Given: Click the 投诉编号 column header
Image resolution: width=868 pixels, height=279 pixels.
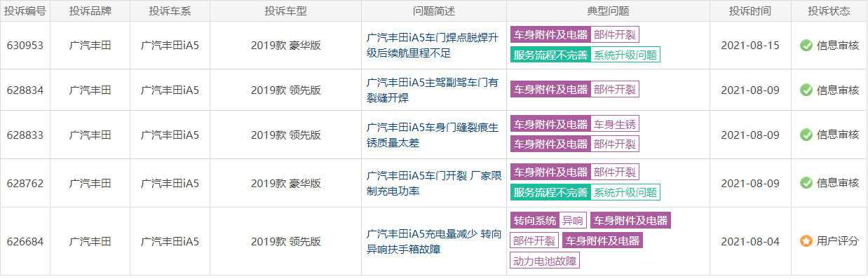Looking at the screenshot, I should pos(25,11).
